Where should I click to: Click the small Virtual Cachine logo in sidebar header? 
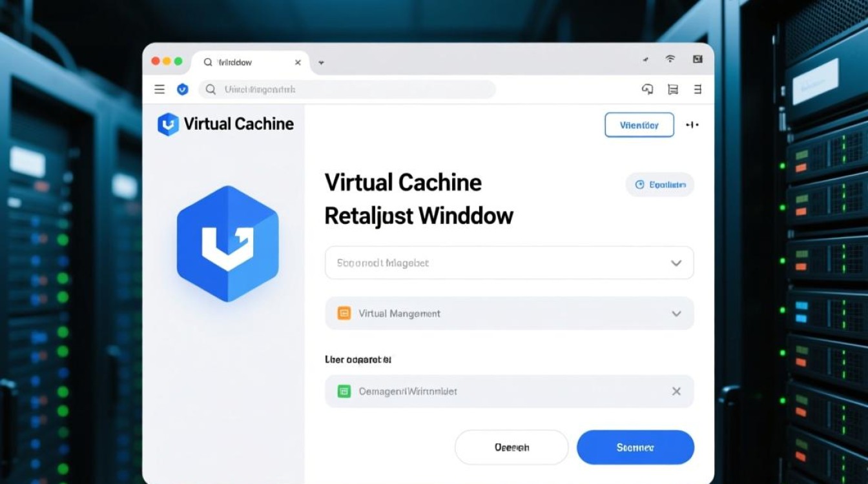point(168,124)
